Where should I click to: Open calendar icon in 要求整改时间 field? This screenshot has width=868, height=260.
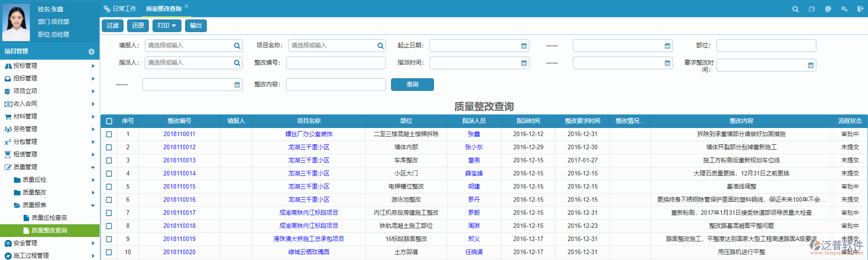click(811, 66)
